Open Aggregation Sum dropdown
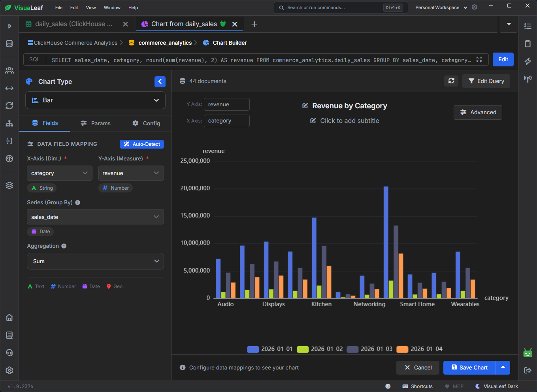The height and width of the screenshot is (392, 537). [95, 261]
